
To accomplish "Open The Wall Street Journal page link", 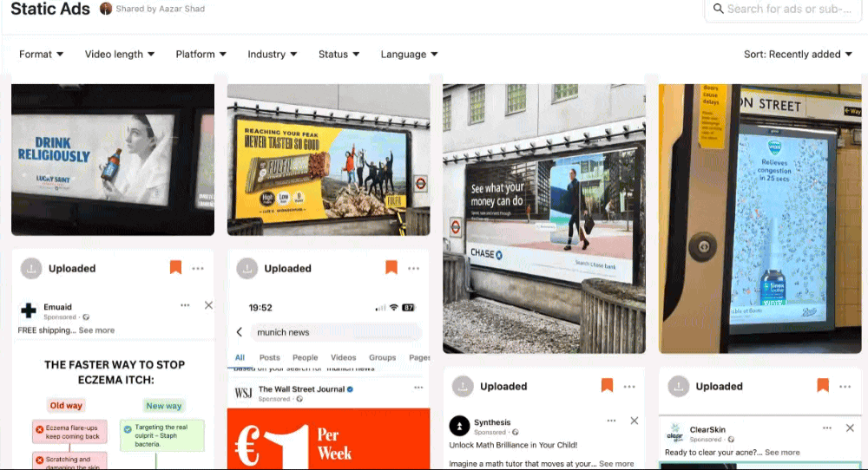I will click(x=301, y=389).
